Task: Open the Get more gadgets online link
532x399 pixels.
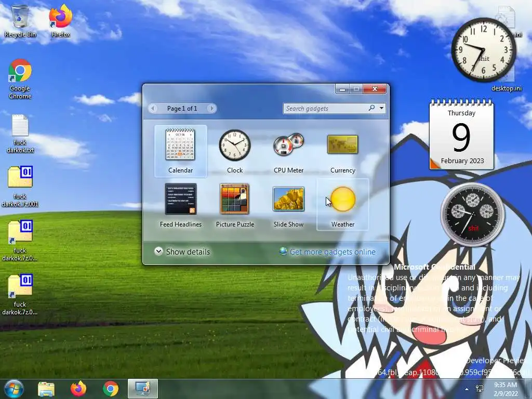Action: click(328, 252)
